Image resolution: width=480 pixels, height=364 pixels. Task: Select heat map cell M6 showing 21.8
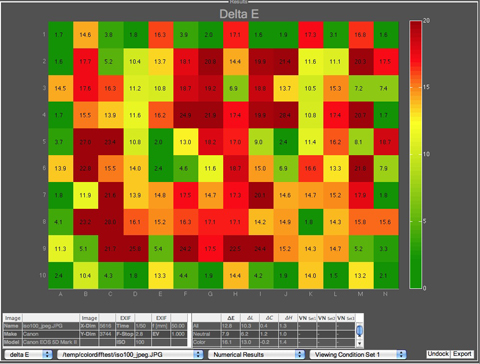click(x=361, y=168)
